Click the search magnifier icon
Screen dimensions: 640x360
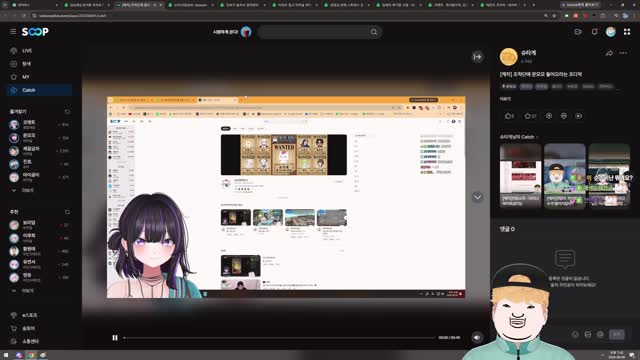pos(374,32)
